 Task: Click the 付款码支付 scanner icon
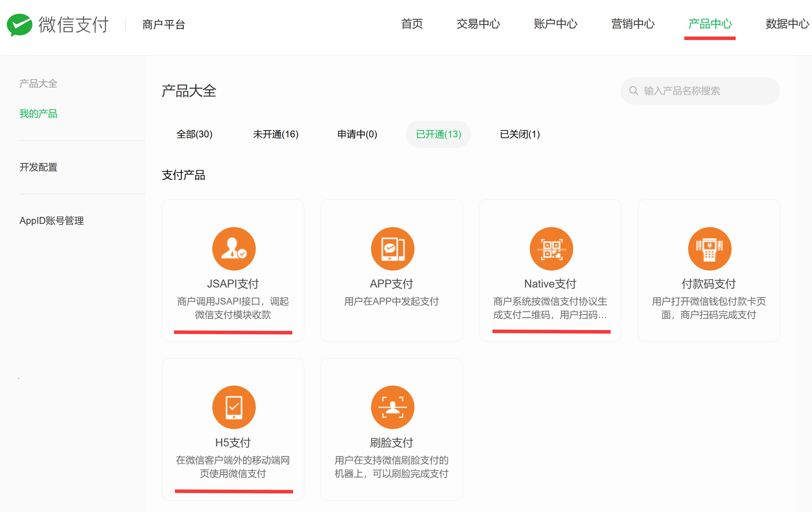point(710,249)
